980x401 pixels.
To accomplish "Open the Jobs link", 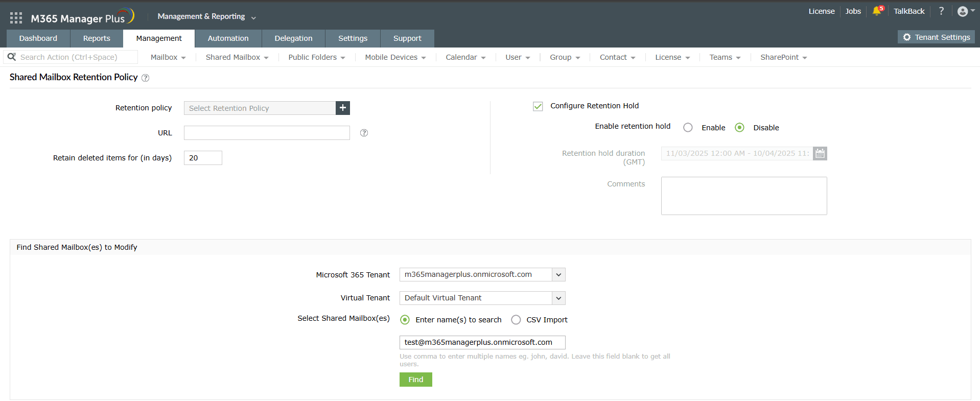I will 853,11.
